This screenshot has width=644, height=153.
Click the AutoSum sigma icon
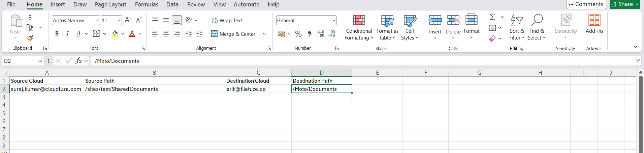492,17
